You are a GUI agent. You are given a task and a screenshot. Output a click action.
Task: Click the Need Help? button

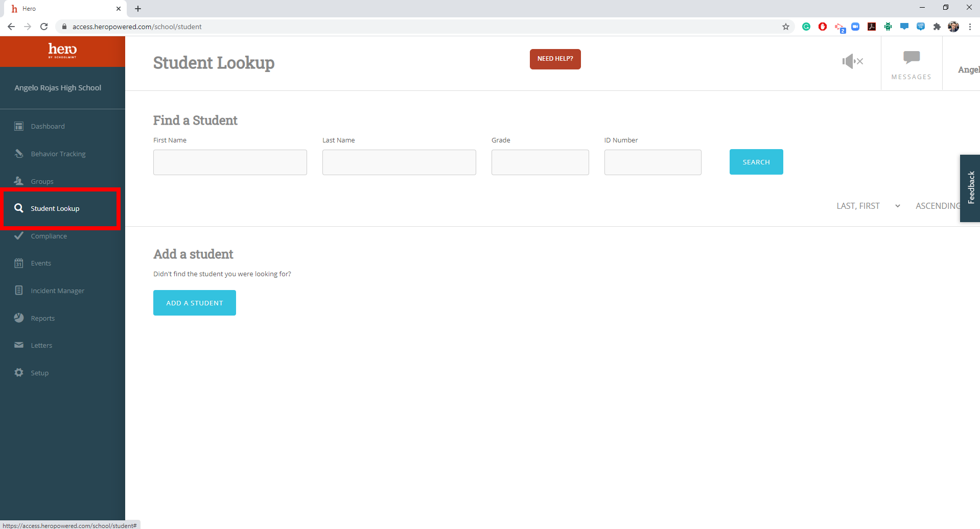[555, 59]
